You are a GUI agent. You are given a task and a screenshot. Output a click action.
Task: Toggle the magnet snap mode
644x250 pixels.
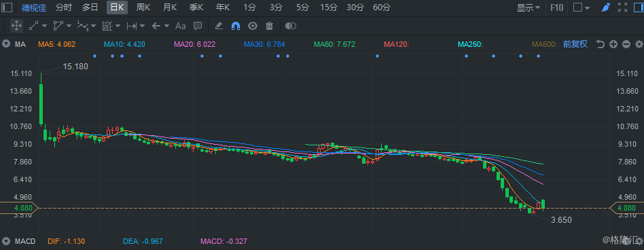236,26
